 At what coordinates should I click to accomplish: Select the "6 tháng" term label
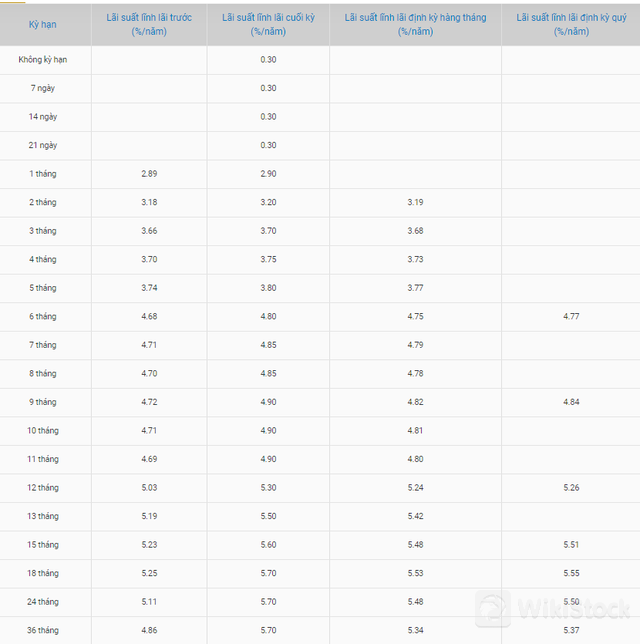pyautogui.click(x=43, y=316)
